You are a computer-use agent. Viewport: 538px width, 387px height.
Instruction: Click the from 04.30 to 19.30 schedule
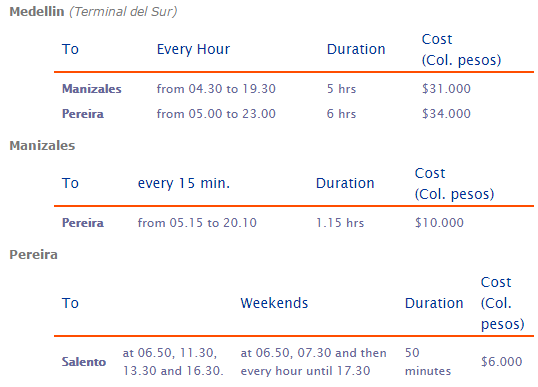(216, 89)
